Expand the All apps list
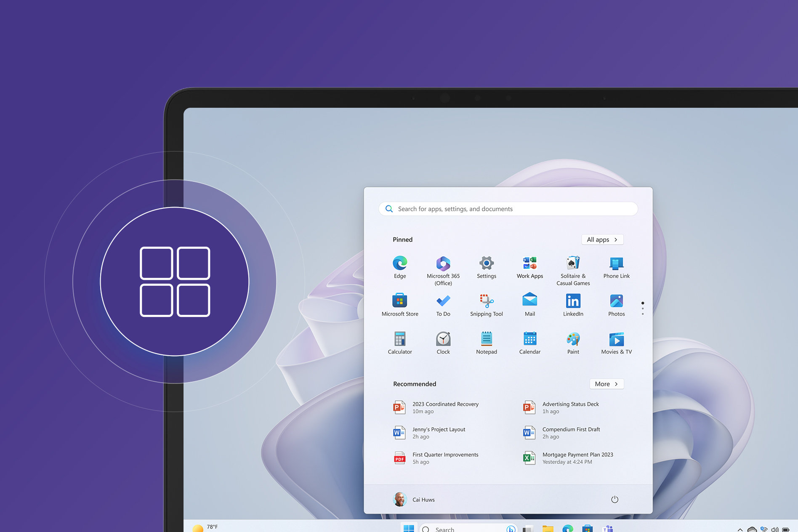Screen dimensions: 798x532 click(x=602, y=239)
